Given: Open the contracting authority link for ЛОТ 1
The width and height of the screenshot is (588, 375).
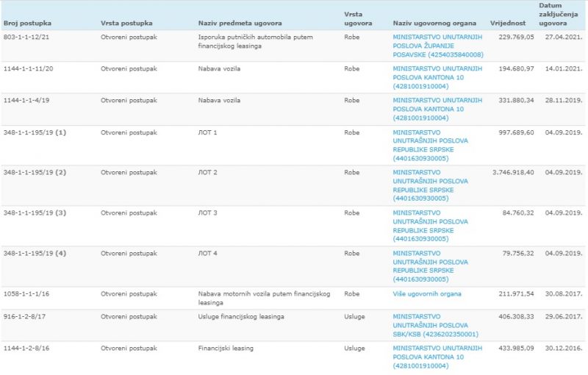Looking at the screenshot, I should 431,147.
